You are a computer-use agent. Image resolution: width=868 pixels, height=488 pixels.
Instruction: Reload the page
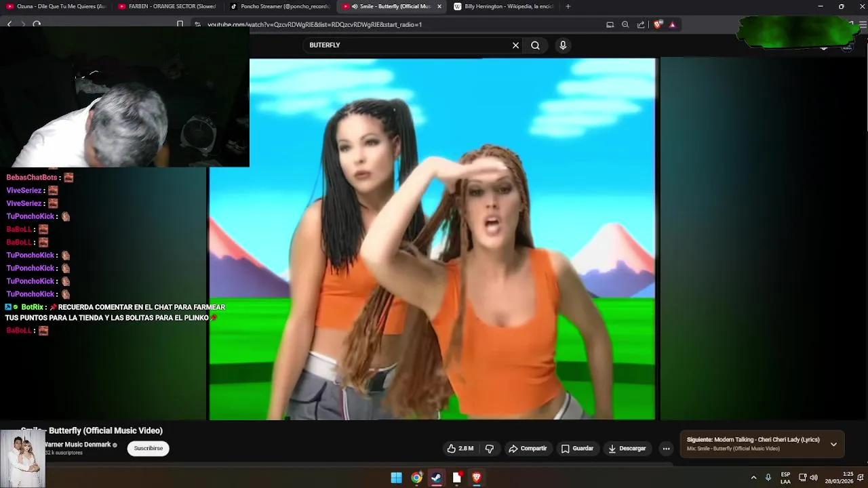(37, 24)
